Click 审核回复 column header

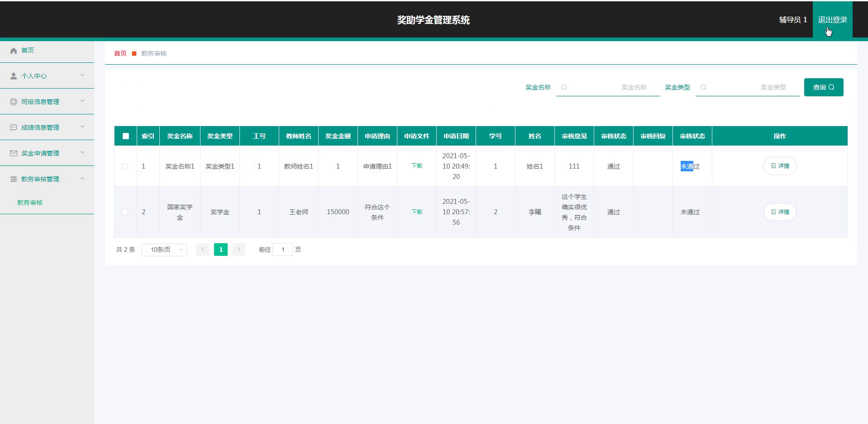tap(653, 136)
